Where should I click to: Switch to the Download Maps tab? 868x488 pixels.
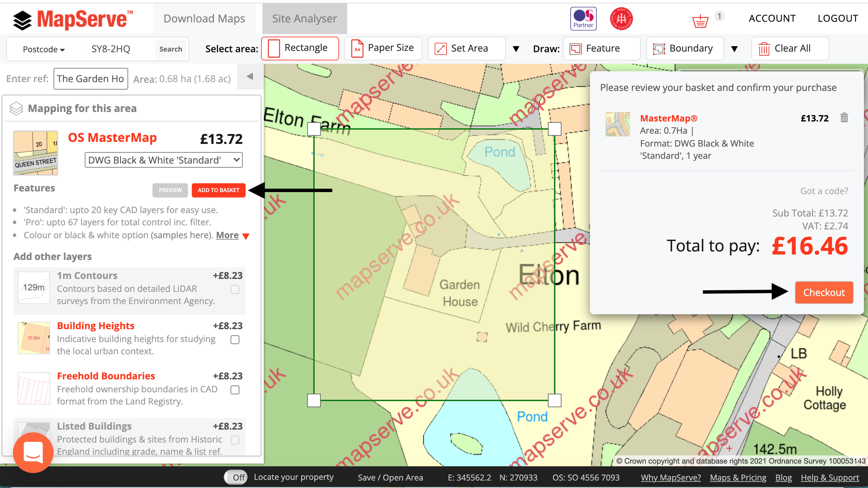pos(204,19)
